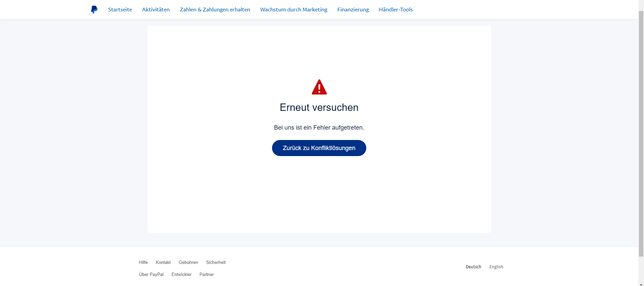Screen dimensions: 644x286
Task: Open the Startseite menu item
Action: pos(120,9)
